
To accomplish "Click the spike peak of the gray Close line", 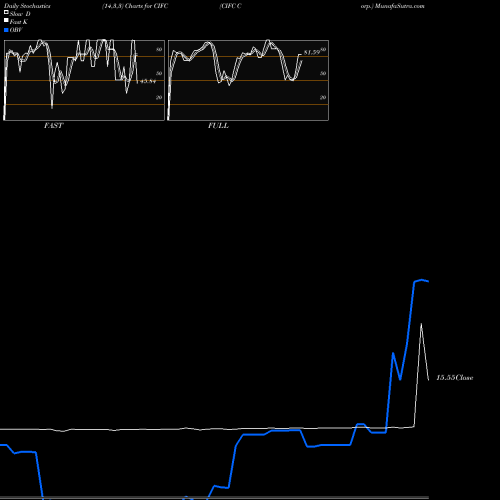I will (421, 324).
